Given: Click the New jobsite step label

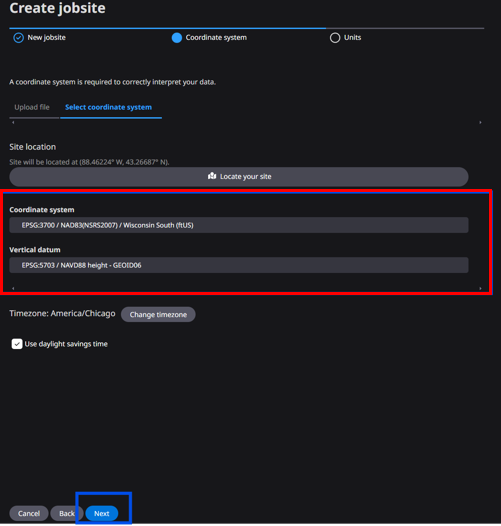Looking at the screenshot, I should (x=46, y=38).
